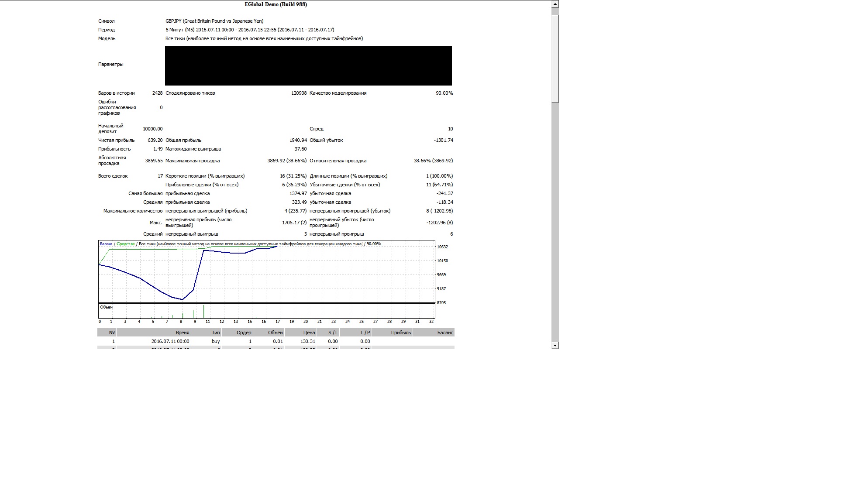Viewport: 868px width, 494px height.
Task: Select the GBPJPY symbol description text
Action: click(214, 21)
